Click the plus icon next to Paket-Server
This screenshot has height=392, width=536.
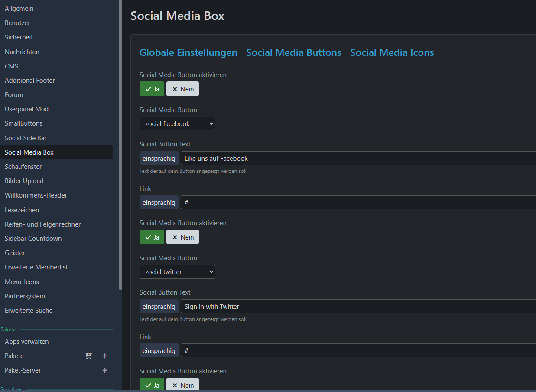(x=104, y=370)
